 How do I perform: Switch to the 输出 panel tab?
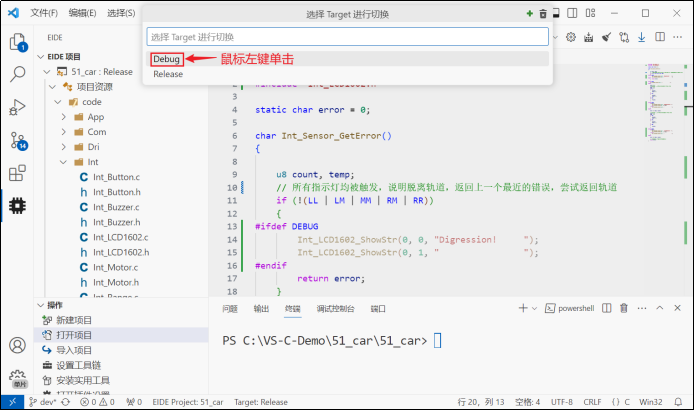point(261,309)
